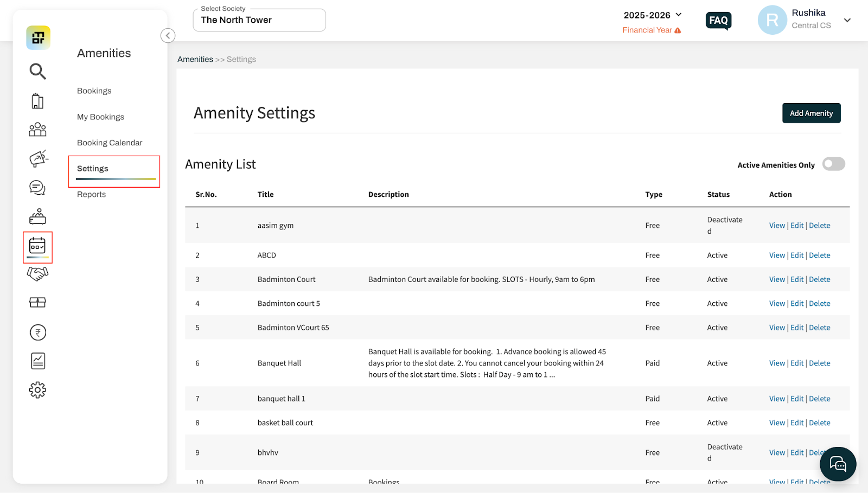Edit the basket ball court amenity
Viewport: 868px width, 493px height.
pos(797,423)
